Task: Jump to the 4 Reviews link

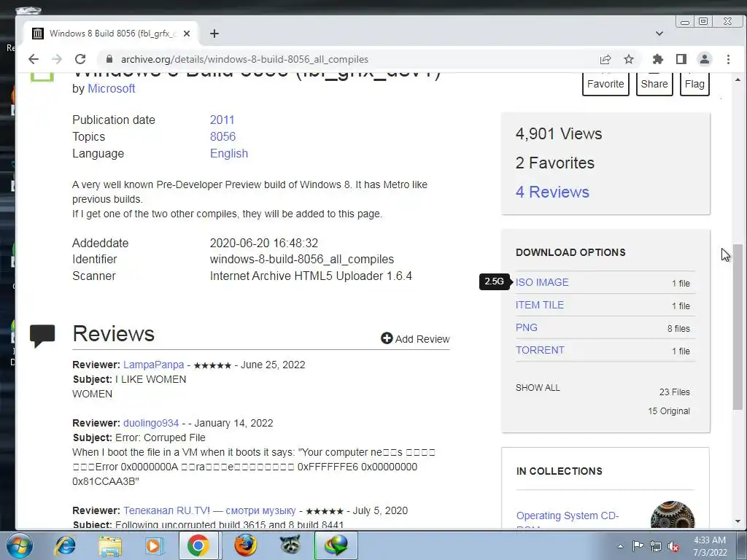Action: [x=552, y=192]
